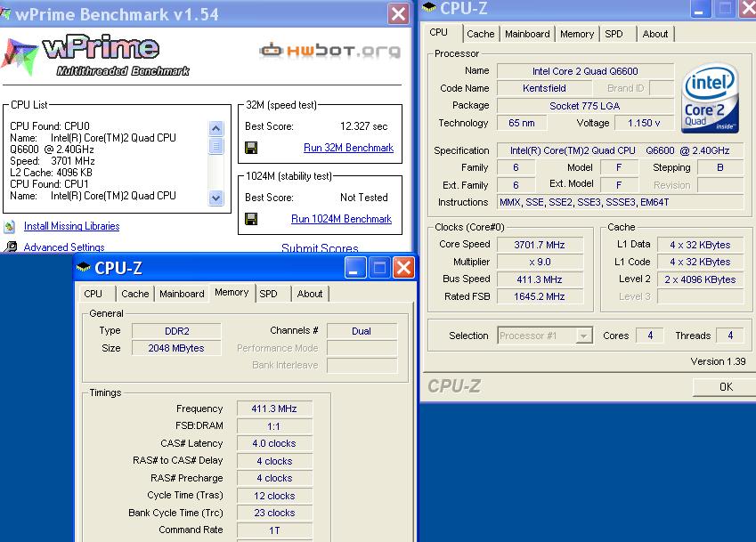Switch to Cache tab in processor CPU-Z window
Viewport: 756px width, 542px height.
[x=480, y=34]
